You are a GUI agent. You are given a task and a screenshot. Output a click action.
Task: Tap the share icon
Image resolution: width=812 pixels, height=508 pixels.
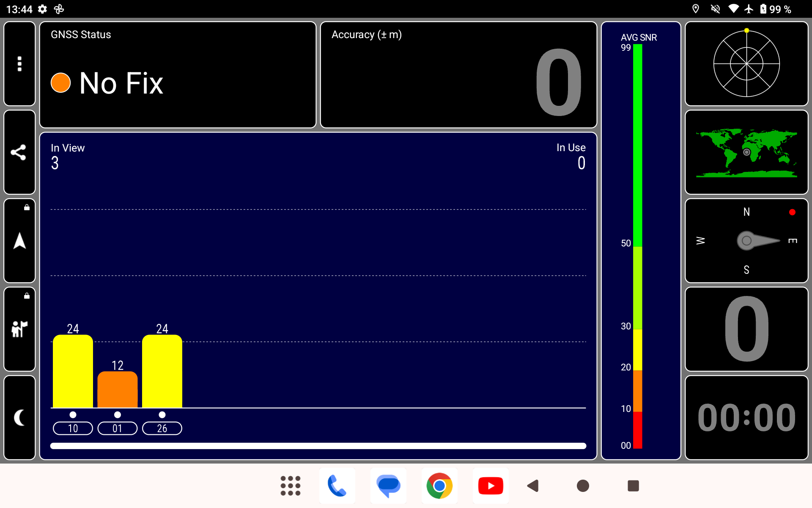coord(19,152)
